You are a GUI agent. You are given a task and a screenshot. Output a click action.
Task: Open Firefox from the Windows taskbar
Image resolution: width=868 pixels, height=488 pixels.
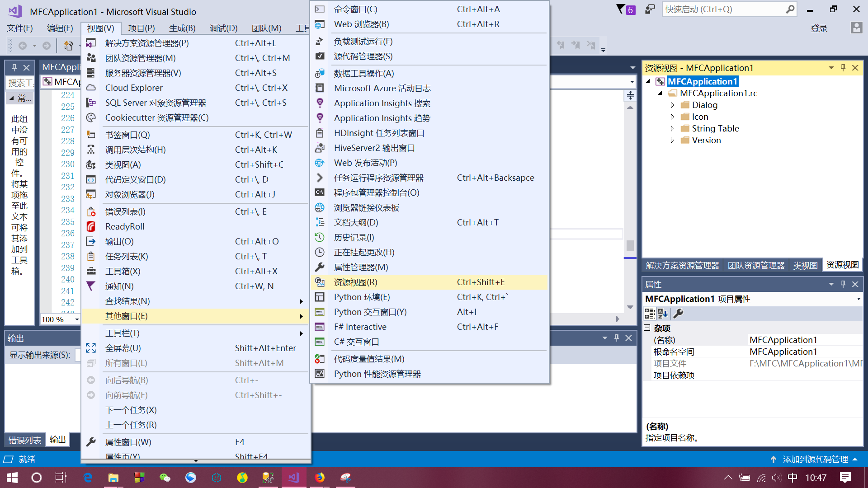point(320,478)
